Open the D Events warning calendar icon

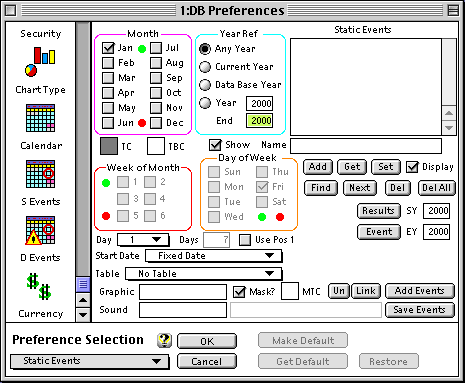[40, 230]
